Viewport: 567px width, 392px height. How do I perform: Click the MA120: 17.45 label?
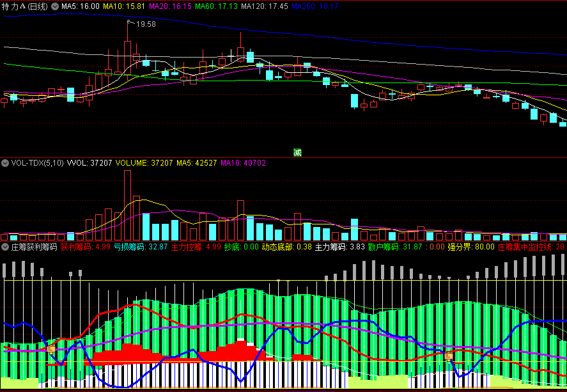pos(265,6)
